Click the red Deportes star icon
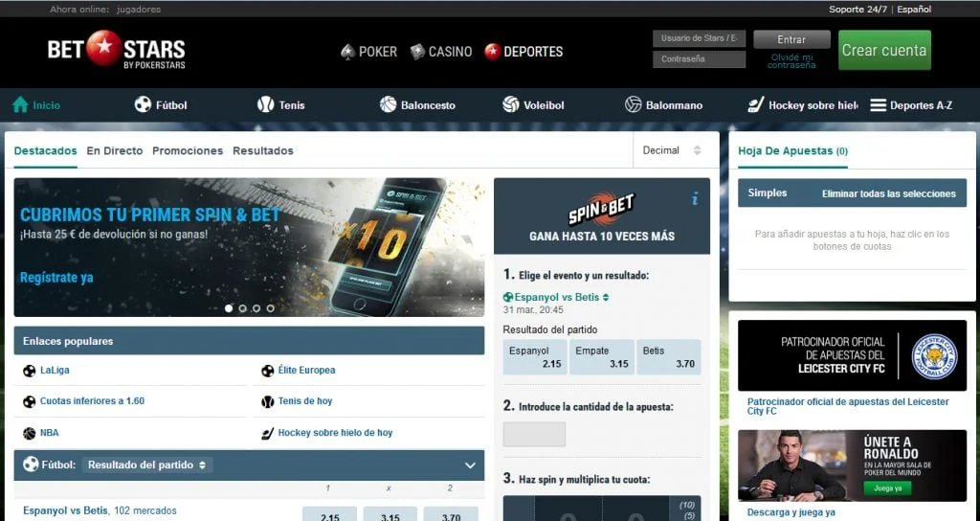Image resolution: width=980 pixels, height=521 pixels. (x=493, y=52)
